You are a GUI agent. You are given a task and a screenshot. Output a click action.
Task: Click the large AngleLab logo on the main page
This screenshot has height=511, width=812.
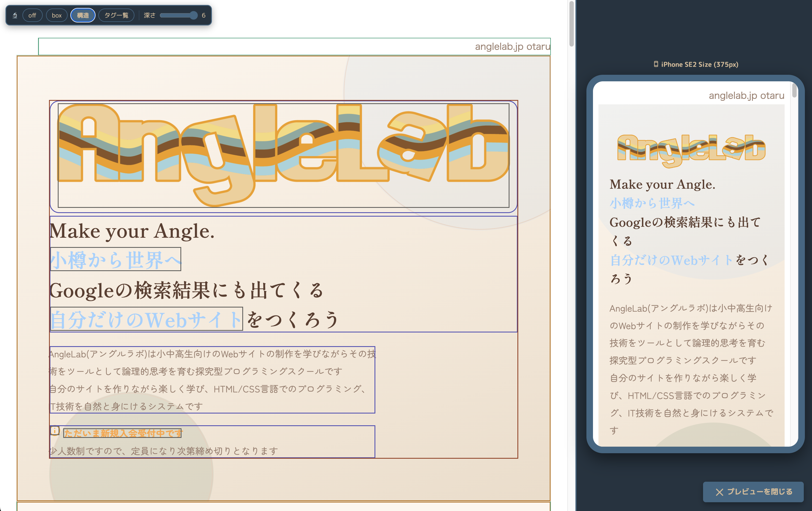[284, 156]
